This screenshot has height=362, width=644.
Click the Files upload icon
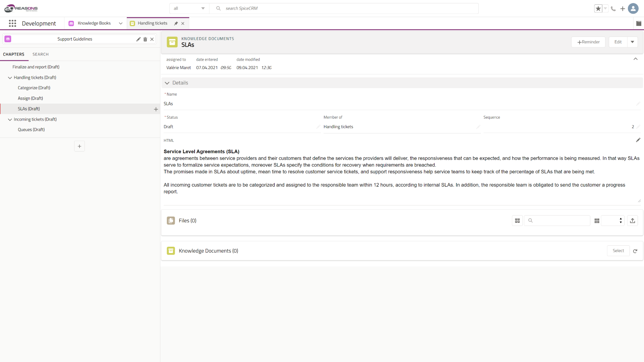[632, 221]
